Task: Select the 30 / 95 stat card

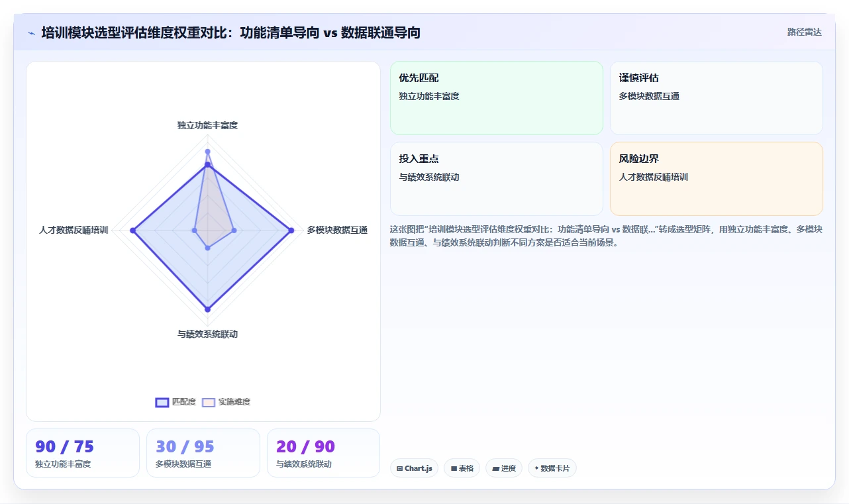Action: point(203,453)
